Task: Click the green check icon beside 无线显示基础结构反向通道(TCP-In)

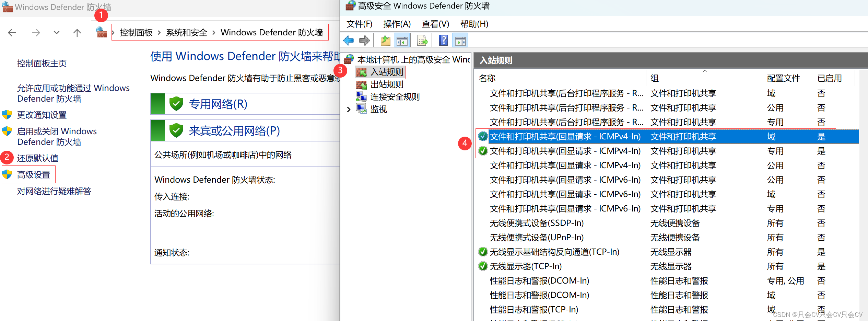Action: coord(483,252)
